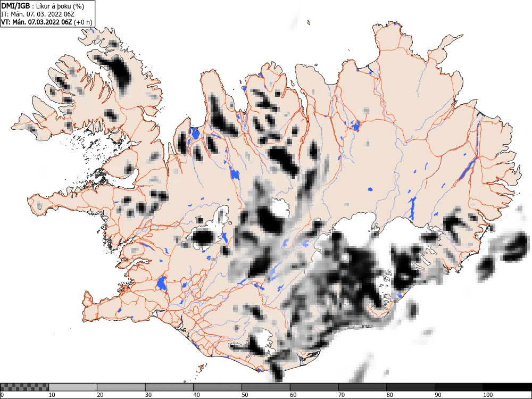Select the 90–100 percent legend swatch
Image resolution: width=532 pixels, height=399 pixels.
459,387
